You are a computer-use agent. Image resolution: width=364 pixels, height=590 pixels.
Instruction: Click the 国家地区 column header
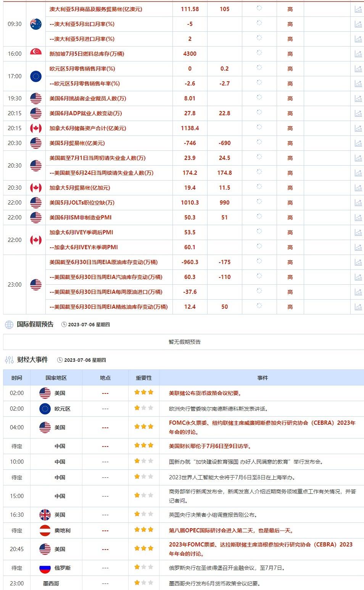(56, 378)
